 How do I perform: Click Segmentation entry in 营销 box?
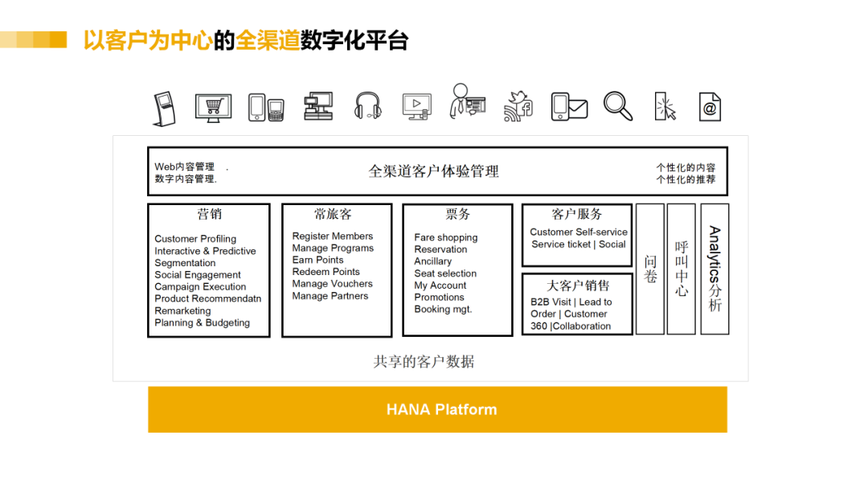click(185, 263)
